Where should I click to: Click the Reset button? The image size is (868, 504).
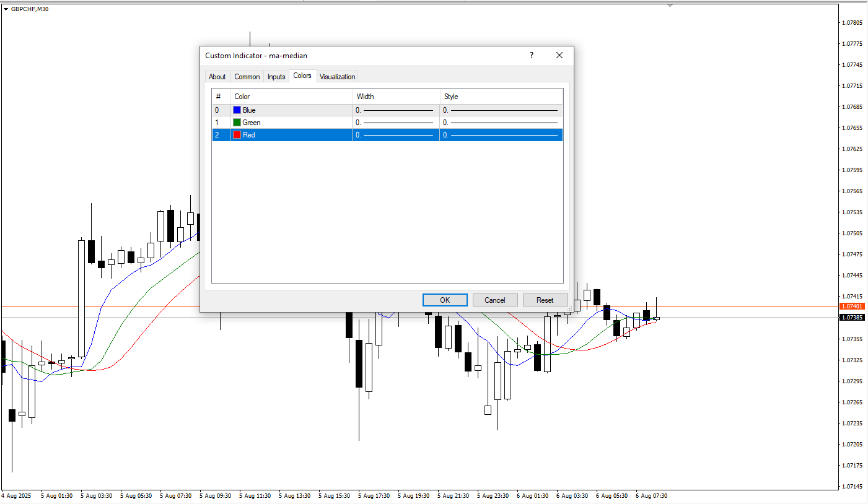[x=545, y=300]
